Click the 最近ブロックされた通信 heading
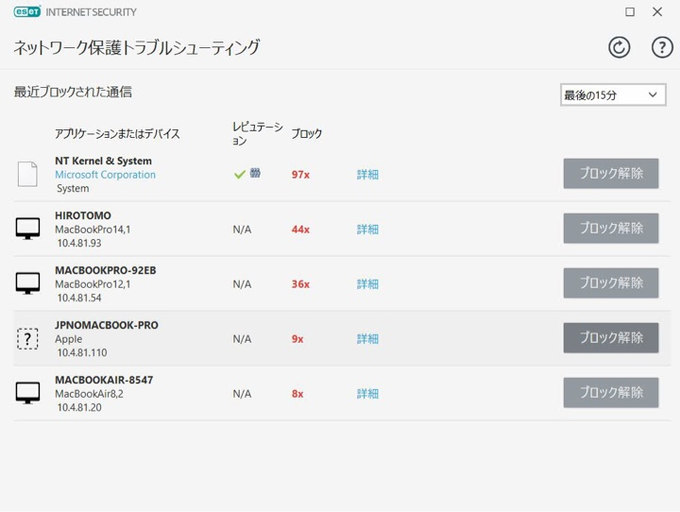Screen dimensions: 680x512 (73, 92)
